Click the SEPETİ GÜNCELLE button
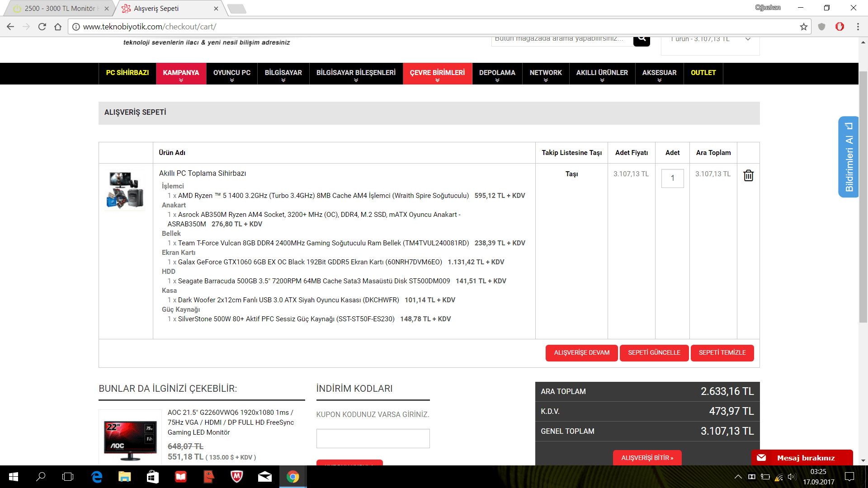 point(654,353)
